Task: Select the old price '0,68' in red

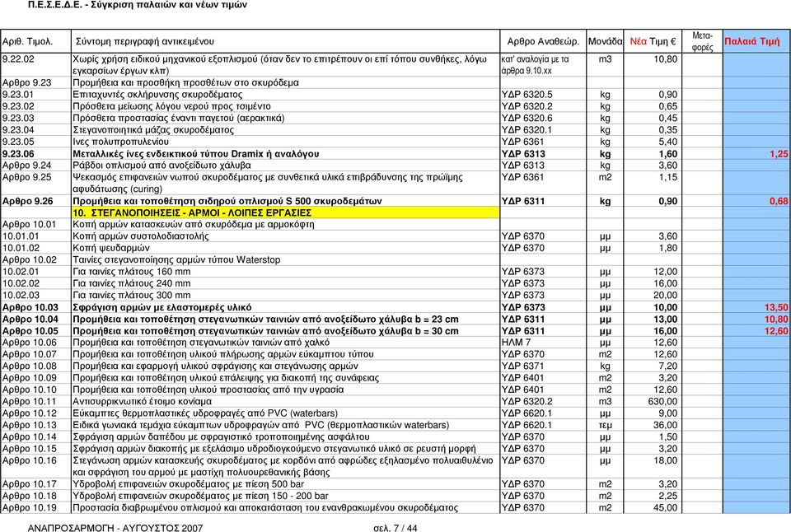Action: 779,201
